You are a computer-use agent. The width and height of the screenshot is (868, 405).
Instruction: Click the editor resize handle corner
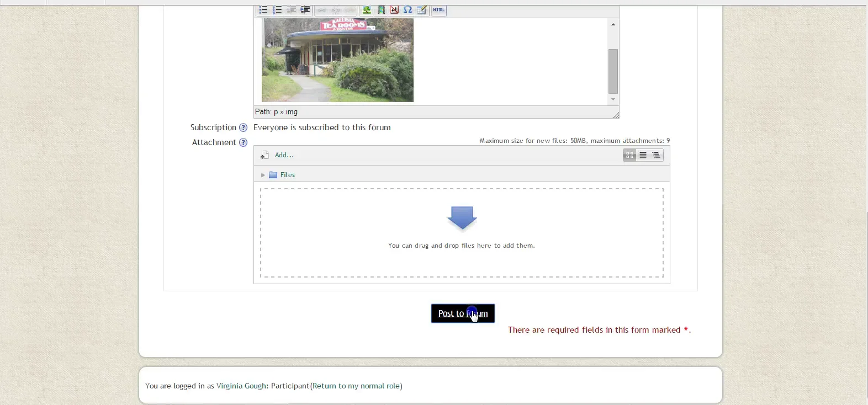[x=616, y=115]
